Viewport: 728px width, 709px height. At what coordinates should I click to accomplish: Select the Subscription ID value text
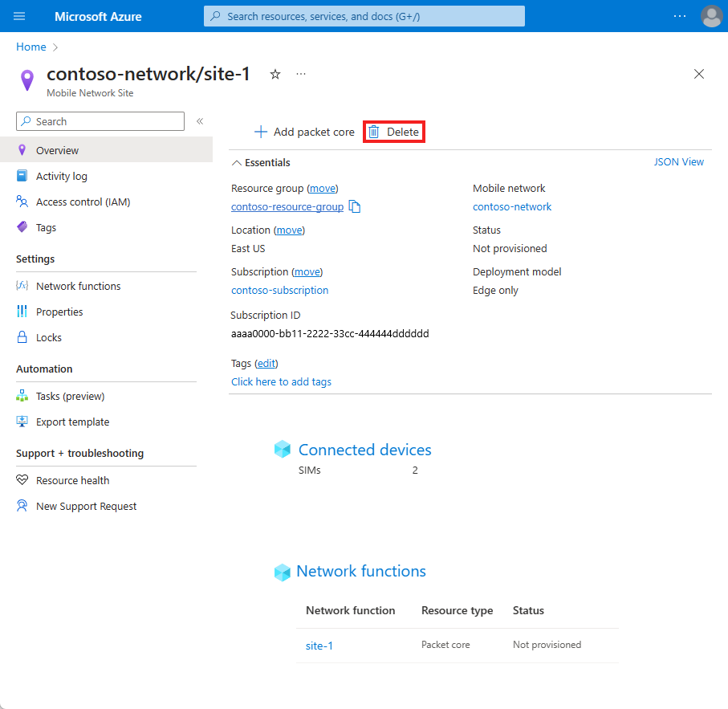point(330,333)
